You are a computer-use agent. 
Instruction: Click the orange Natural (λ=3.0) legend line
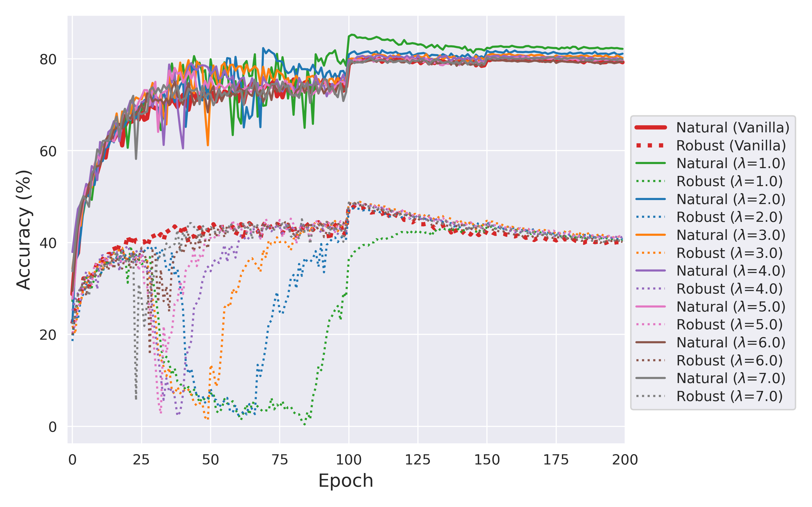pos(650,235)
